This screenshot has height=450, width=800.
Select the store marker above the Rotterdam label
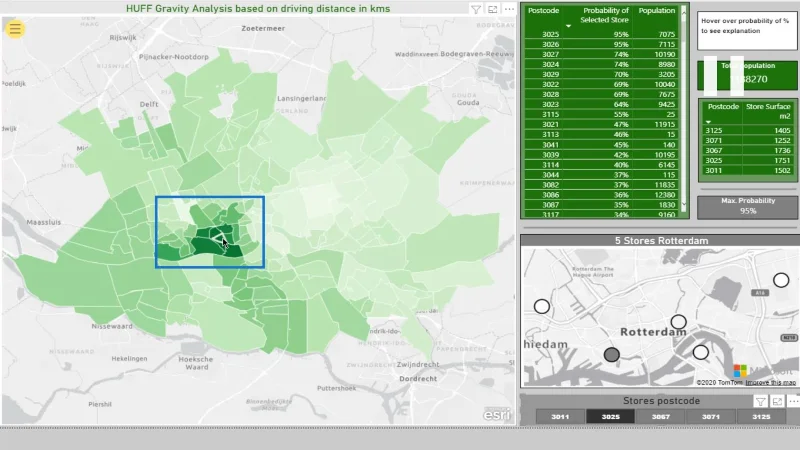click(679, 322)
